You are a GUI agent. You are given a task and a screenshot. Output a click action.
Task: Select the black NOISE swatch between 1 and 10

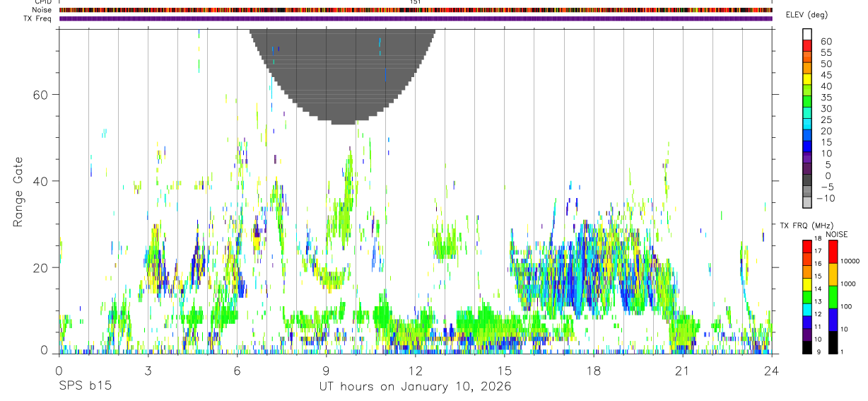coord(833,342)
